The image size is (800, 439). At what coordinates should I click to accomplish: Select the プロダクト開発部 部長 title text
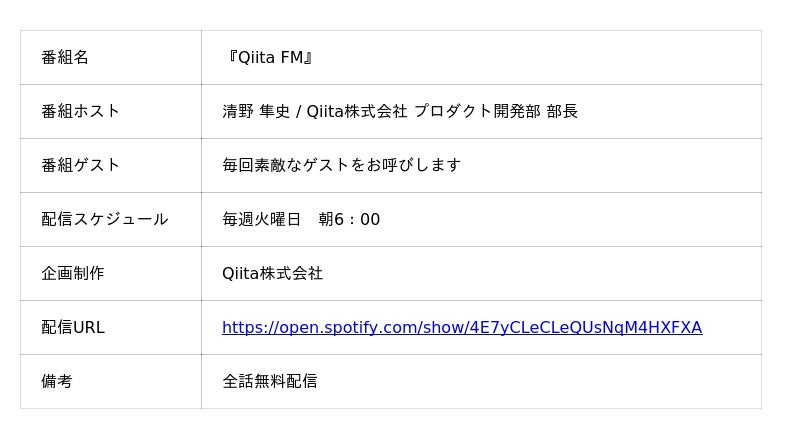pyautogui.click(x=496, y=112)
